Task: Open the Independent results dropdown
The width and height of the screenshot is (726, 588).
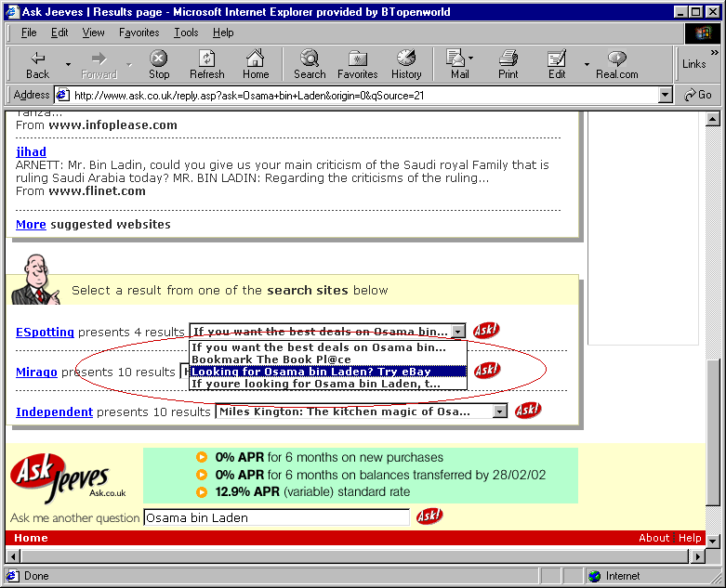Action: [x=499, y=412]
